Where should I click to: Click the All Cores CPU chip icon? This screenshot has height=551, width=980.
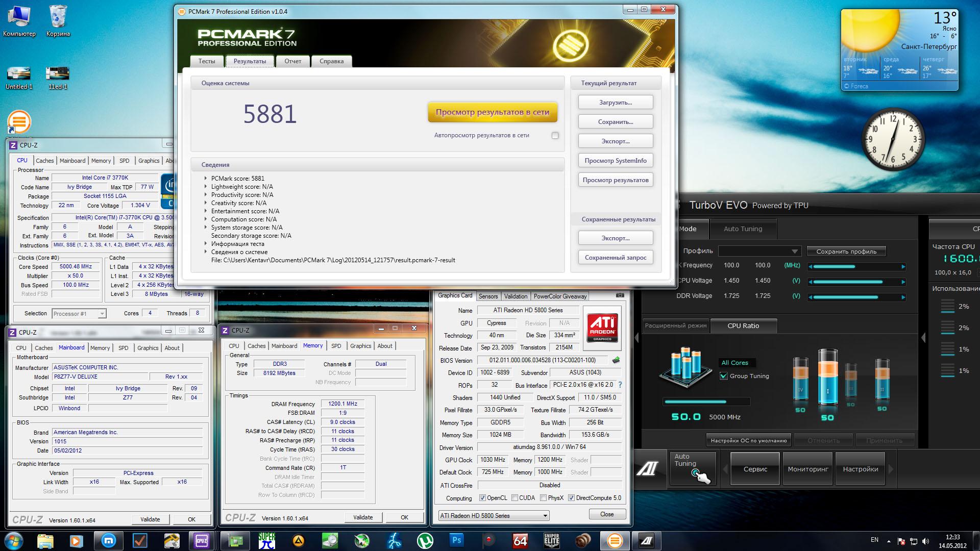point(685,368)
